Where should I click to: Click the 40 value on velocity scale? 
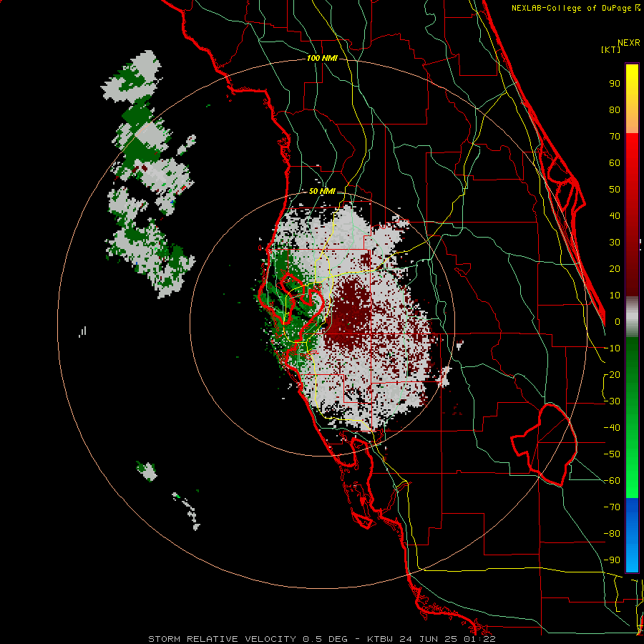[615, 215]
